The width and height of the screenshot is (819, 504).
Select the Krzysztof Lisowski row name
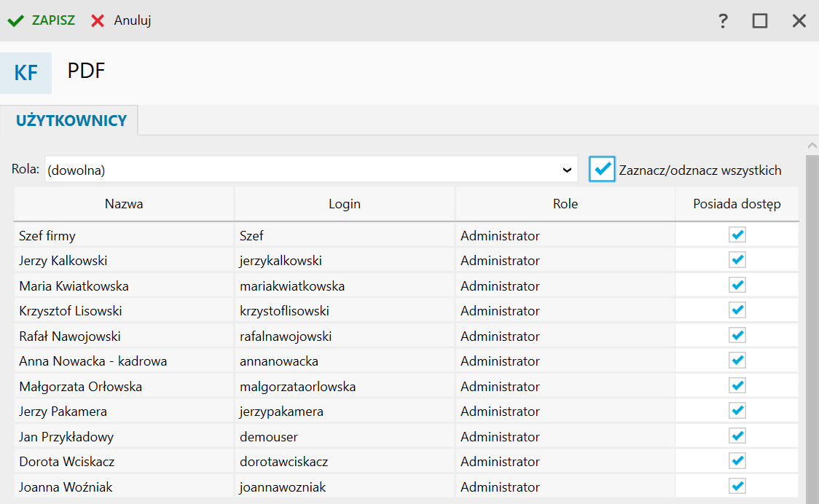[71, 311]
